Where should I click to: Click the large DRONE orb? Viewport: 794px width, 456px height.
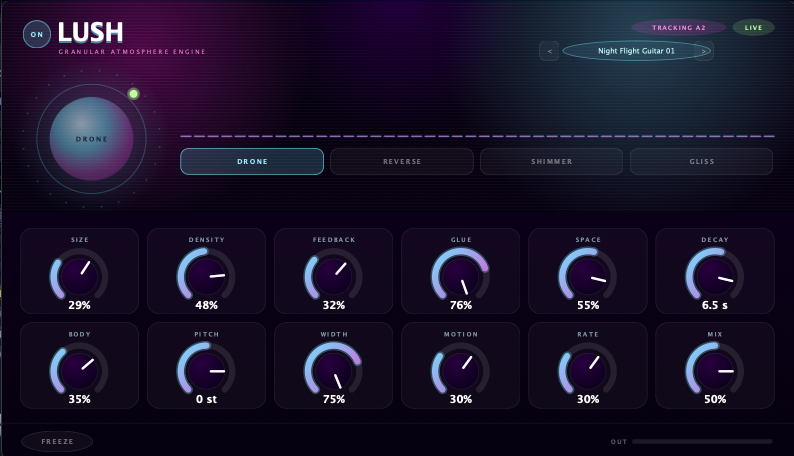(92, 139)
